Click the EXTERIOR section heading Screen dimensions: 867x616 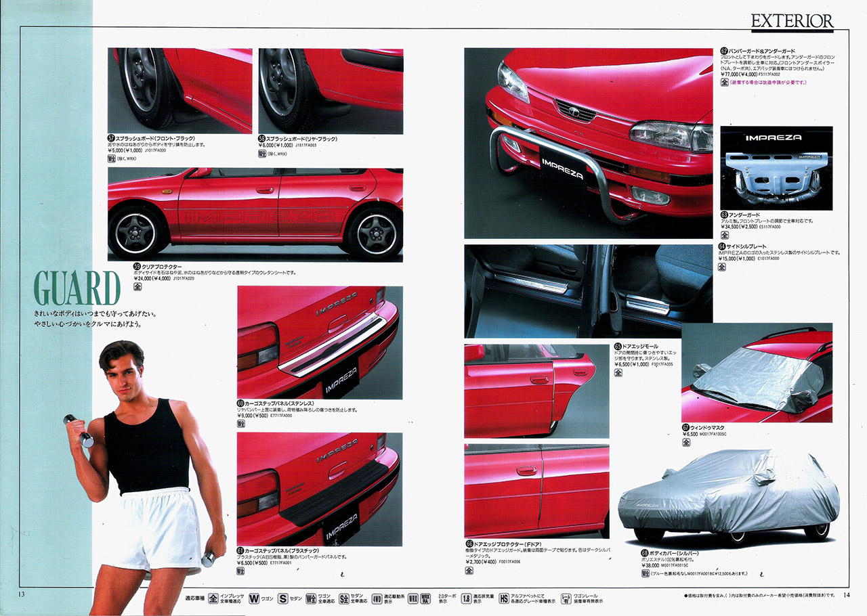(x=792, y=22)
